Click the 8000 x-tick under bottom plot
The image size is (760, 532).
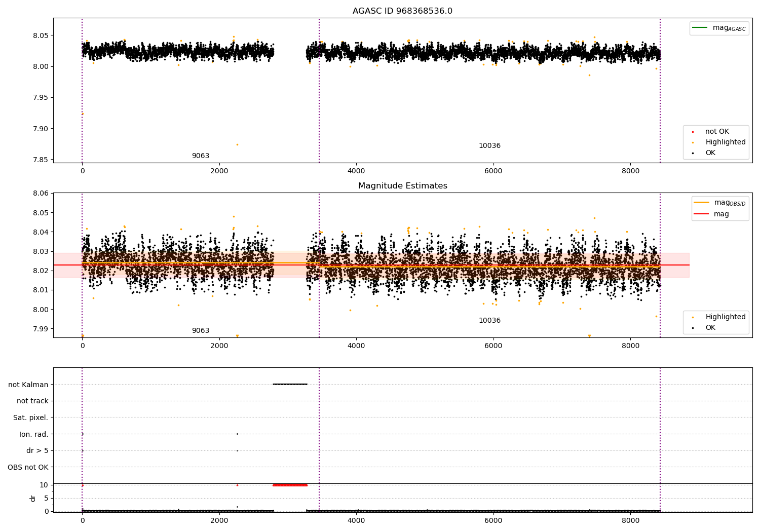pyautogui.click(x=630, y=521)
